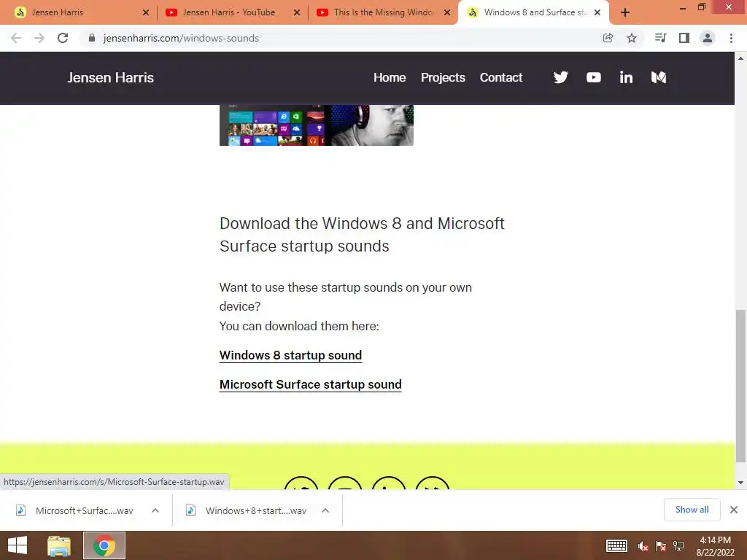This screenshot has height=560, width=747.
Task: Close the Jensen Harris - YouTube tab
Action: (297, 13)
